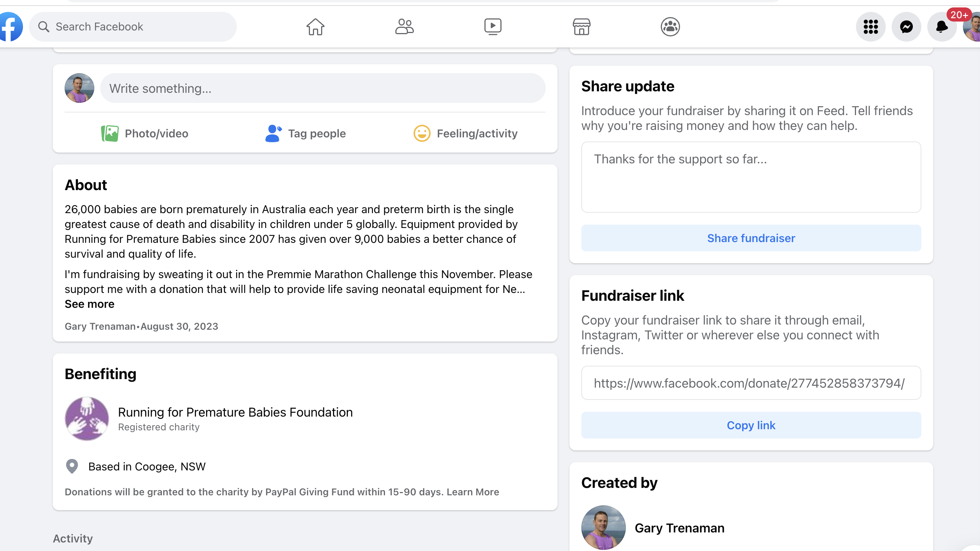Select the Photo/video option

(x=144, y=134)
